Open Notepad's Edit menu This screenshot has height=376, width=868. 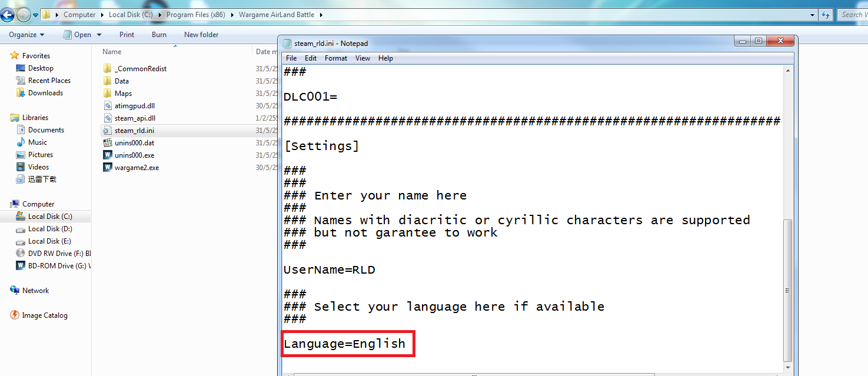(311, 58)
